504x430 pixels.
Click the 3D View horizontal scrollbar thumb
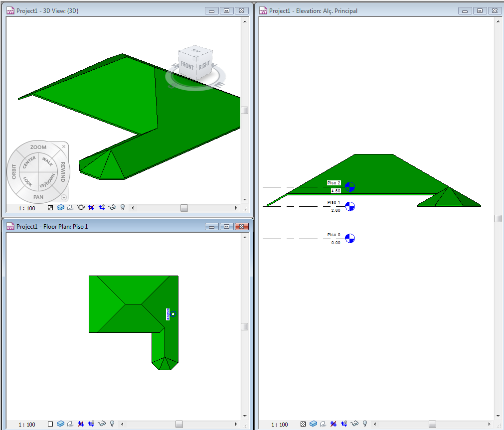point(184,208)
